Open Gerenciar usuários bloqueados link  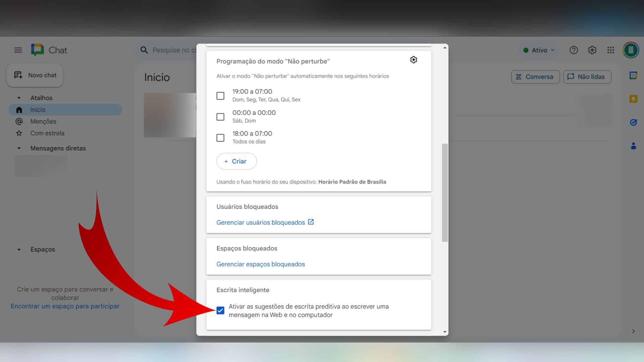265,222
